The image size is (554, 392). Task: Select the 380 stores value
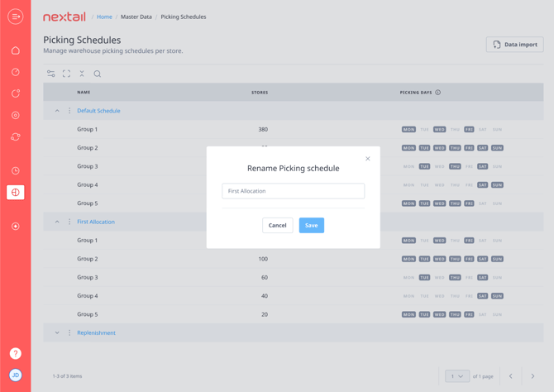pyautogui.click(x=263, y=129)
